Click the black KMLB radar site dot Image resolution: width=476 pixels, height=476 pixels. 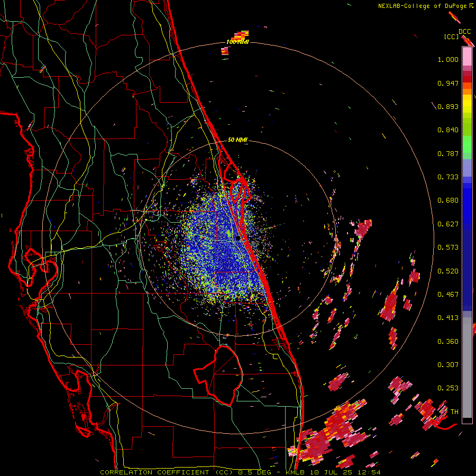238,239
